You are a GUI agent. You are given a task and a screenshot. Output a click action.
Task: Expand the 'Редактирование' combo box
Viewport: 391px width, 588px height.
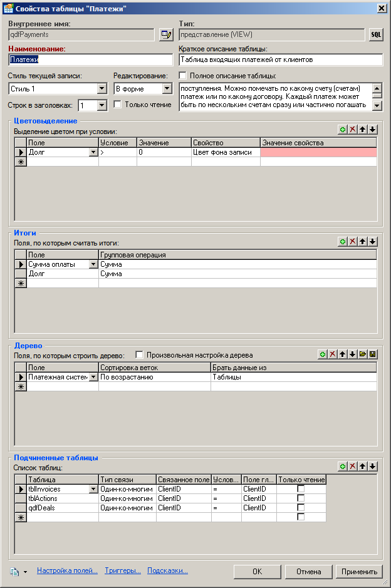[x=167, y=89]
